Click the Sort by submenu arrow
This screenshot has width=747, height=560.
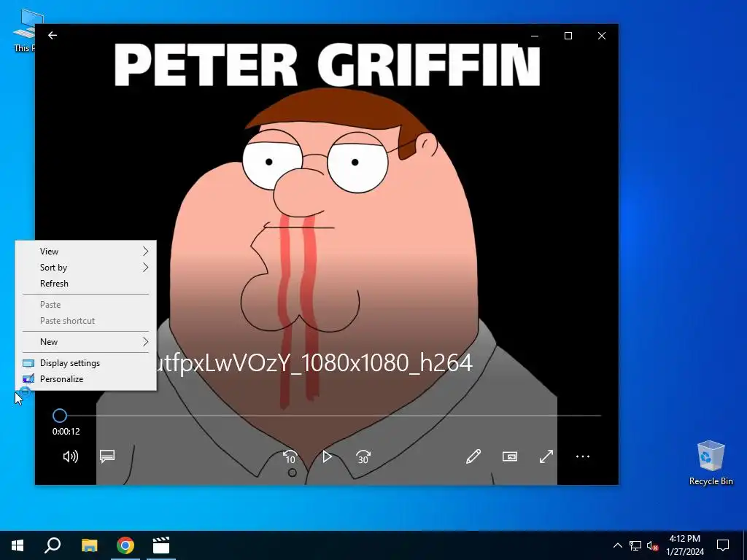click(146, 268)
